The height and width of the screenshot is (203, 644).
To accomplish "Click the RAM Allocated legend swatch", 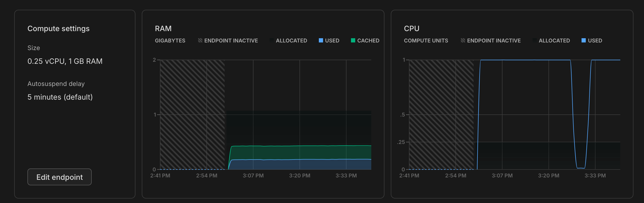I will pyautogui.click(x=272, y=40).
